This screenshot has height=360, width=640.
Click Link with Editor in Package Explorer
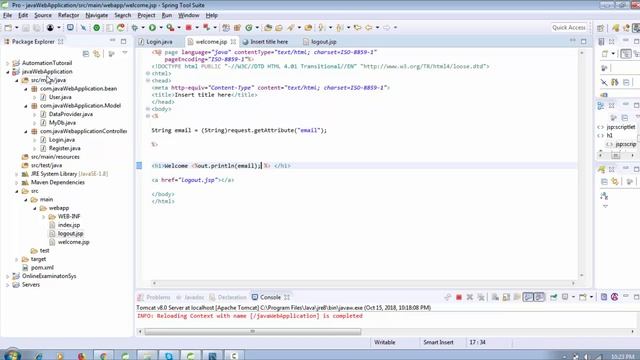click(x=97, y=54)
